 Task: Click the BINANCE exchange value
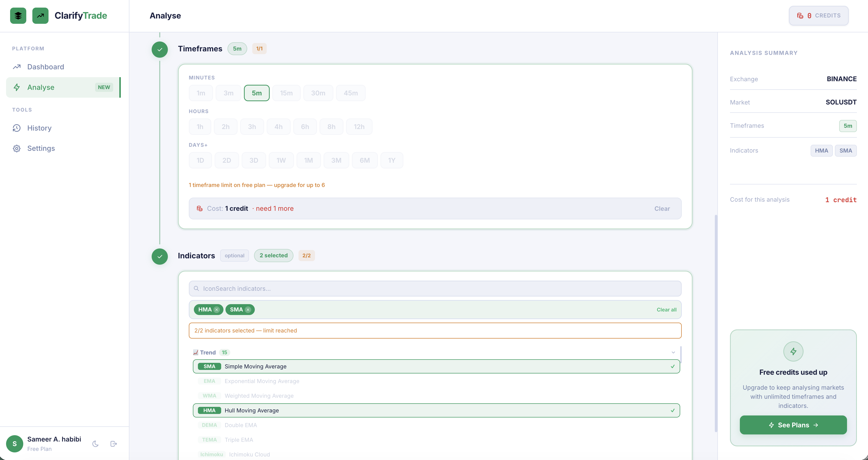(x=841, y=79)
